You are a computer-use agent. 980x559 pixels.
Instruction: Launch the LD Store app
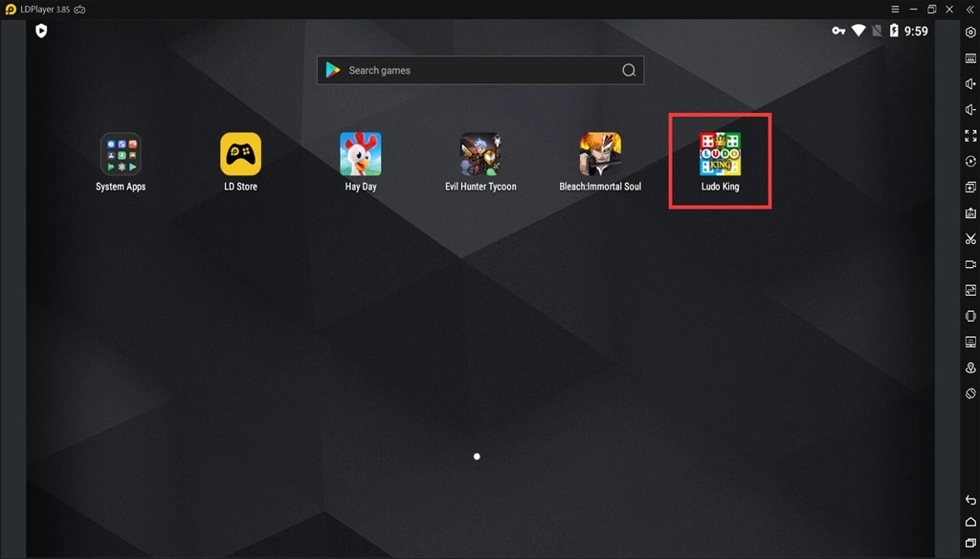(x=240, y=162)
